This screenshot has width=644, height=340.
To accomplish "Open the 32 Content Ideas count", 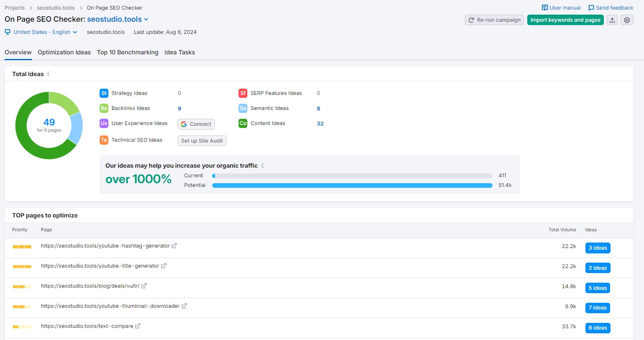I will coord(320,124).
